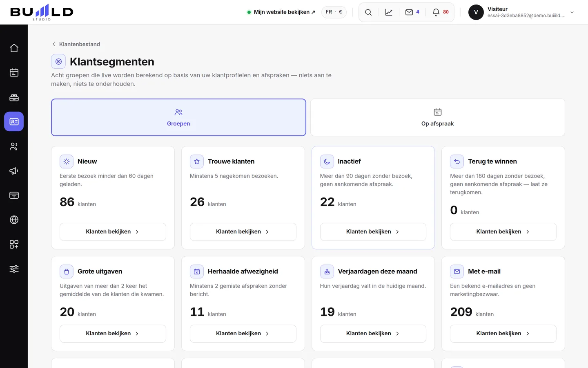Image resolution: width=588 pixels, height=368 pixels.
Task: Open the payment card icon in sidebar
Action: (x=14, y=195)
